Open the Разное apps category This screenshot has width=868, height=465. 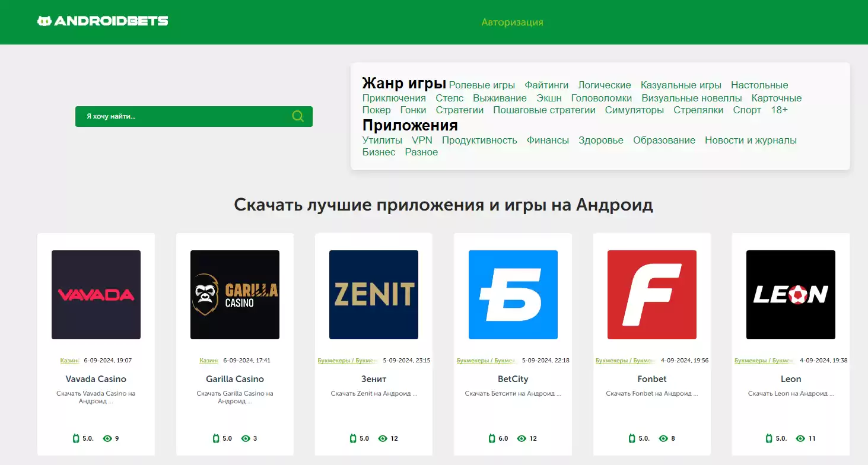[x=421, y=152]
